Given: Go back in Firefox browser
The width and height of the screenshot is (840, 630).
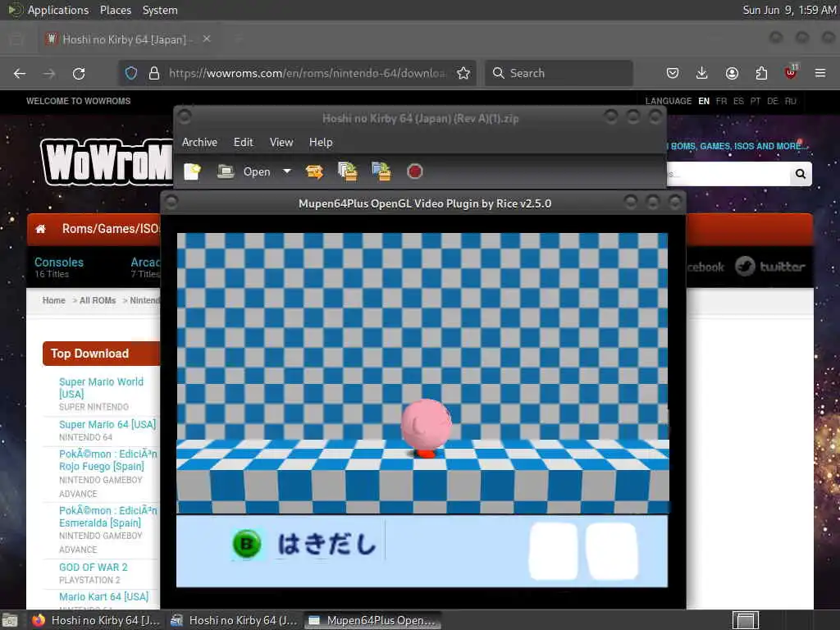Looking at the screenshot, I should tap(20, 73).
